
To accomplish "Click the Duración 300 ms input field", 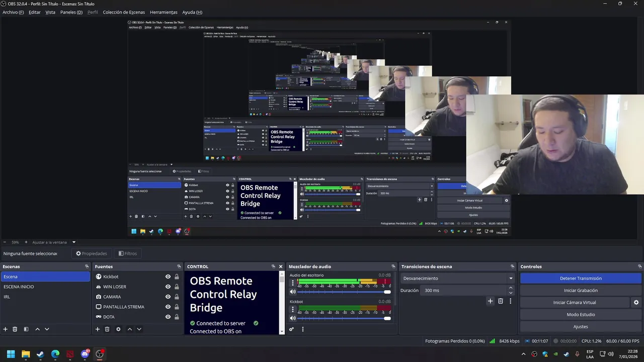I will coord(464,291).
